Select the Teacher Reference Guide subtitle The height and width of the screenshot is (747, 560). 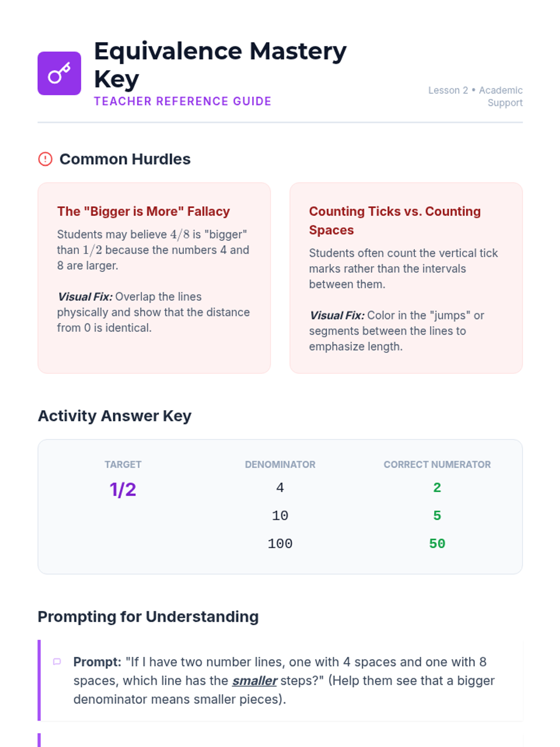point(182,101)
